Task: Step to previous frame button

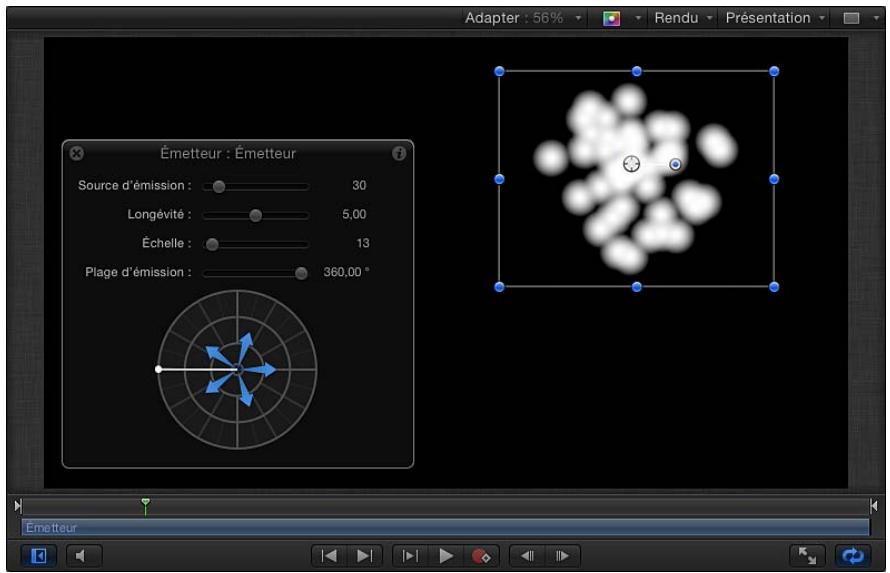Action: pos(527,556)
